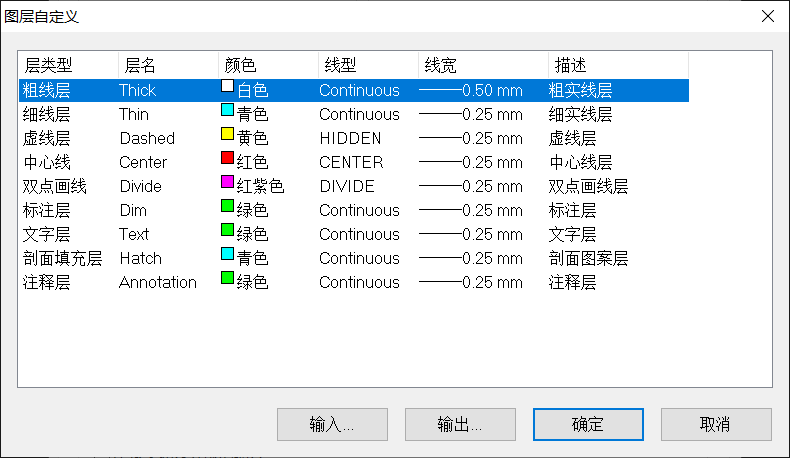
Task: Select the 中心线 row
Action: coord(354,162)
